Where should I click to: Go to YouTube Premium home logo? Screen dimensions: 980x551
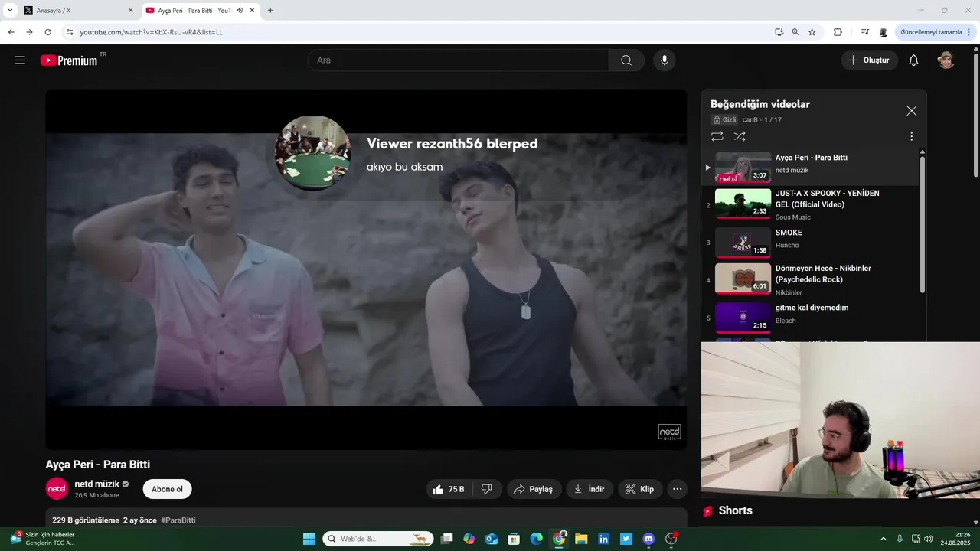(69, 60)
